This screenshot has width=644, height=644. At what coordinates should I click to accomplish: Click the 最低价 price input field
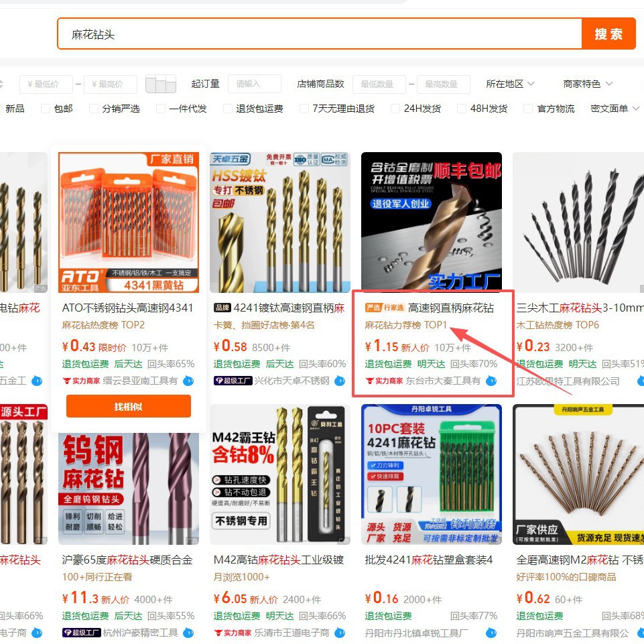[46, 84]
